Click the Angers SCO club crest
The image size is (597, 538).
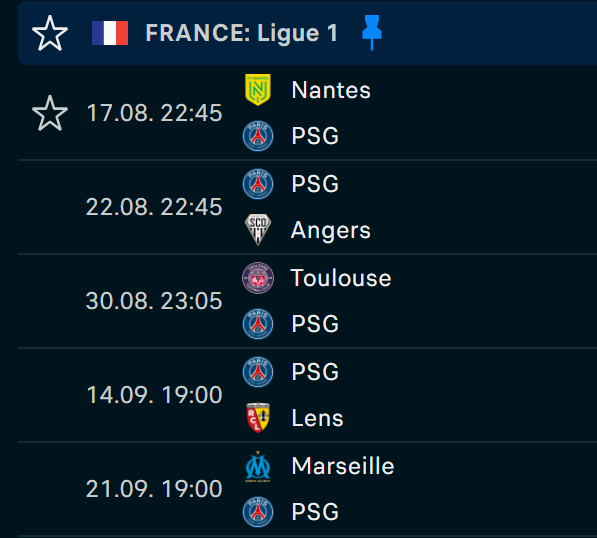(x=258, y=230)
